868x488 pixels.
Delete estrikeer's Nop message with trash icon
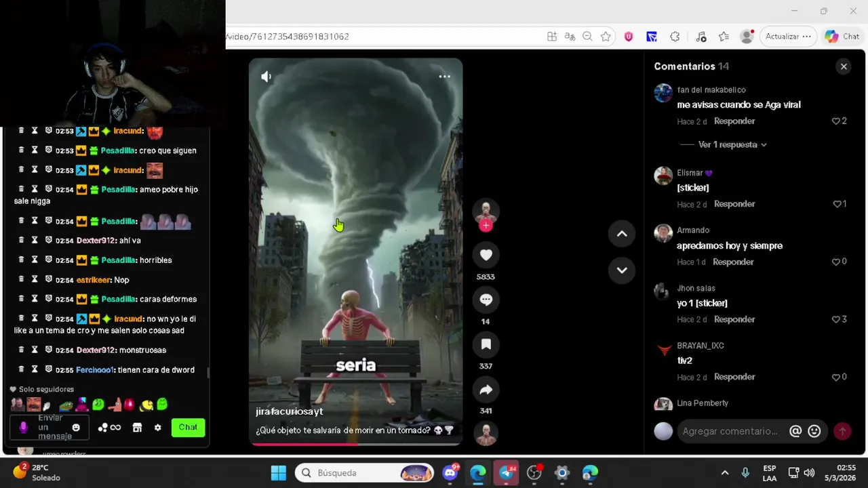click(21, 279)
